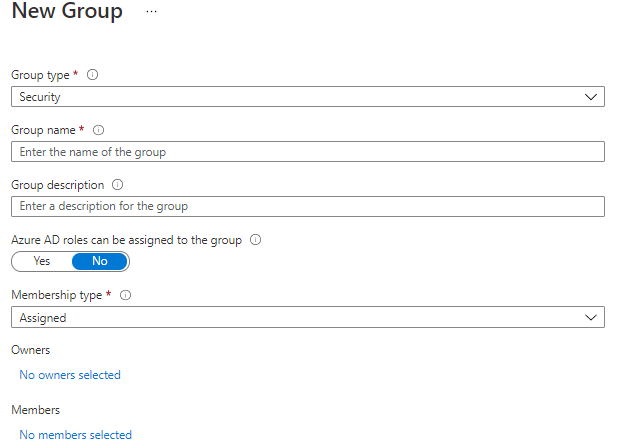
Task: Select Yes for Azure AD roles assignment
Action: 42,261
